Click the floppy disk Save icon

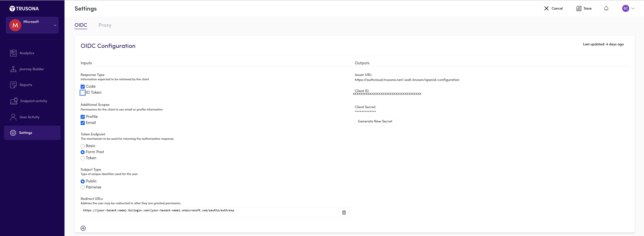coord(579,9)
